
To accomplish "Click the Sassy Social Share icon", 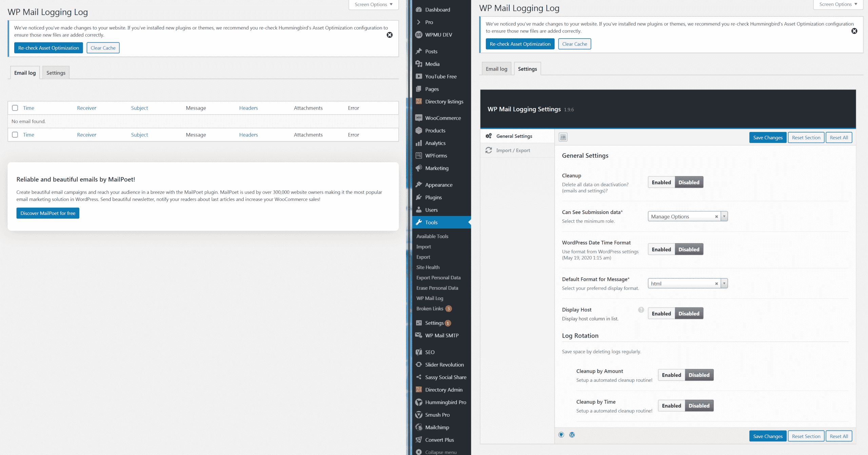I will click(419, 377).
